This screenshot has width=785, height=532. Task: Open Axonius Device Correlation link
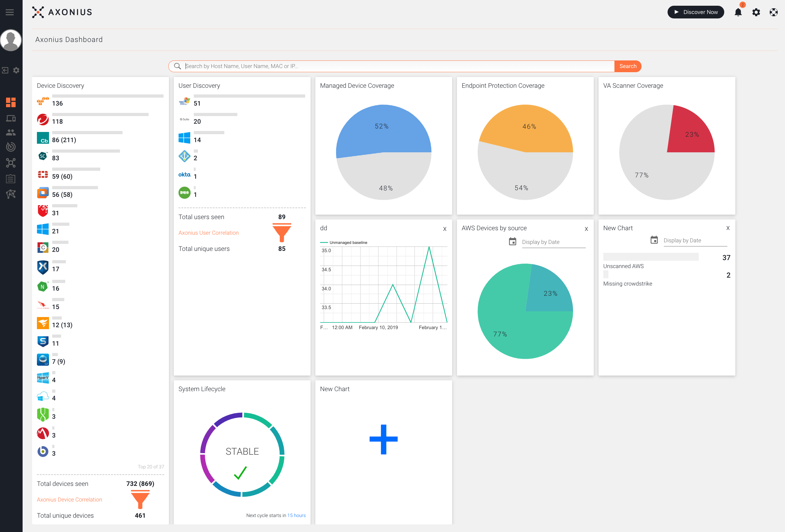tap(69, 499)
